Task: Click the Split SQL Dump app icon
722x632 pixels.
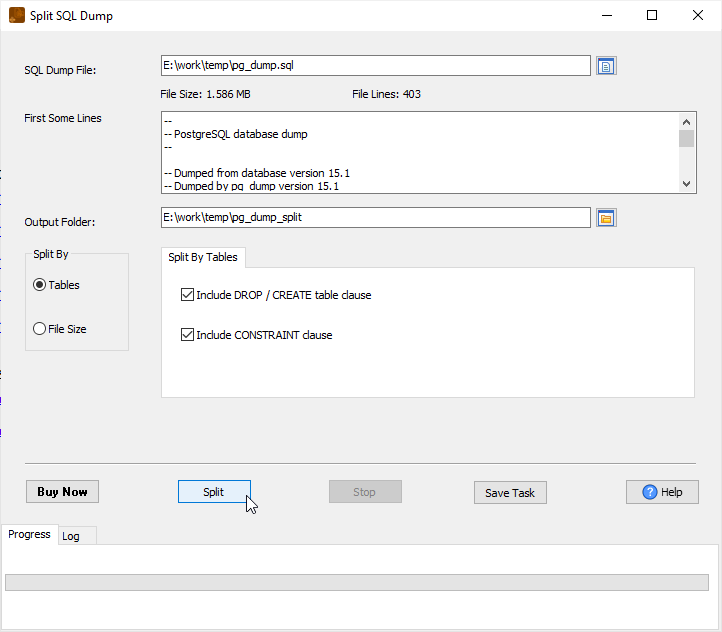Action: [x=17, y=15]
